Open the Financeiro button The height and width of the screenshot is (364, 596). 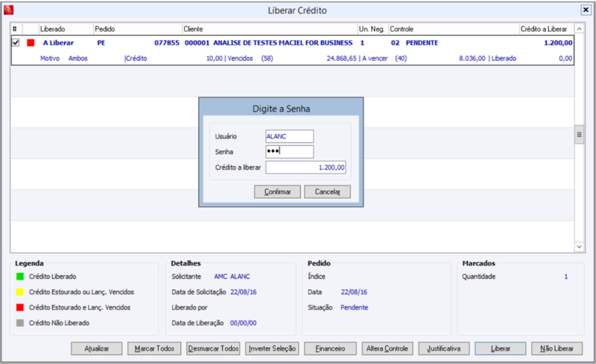pos(330,348)
